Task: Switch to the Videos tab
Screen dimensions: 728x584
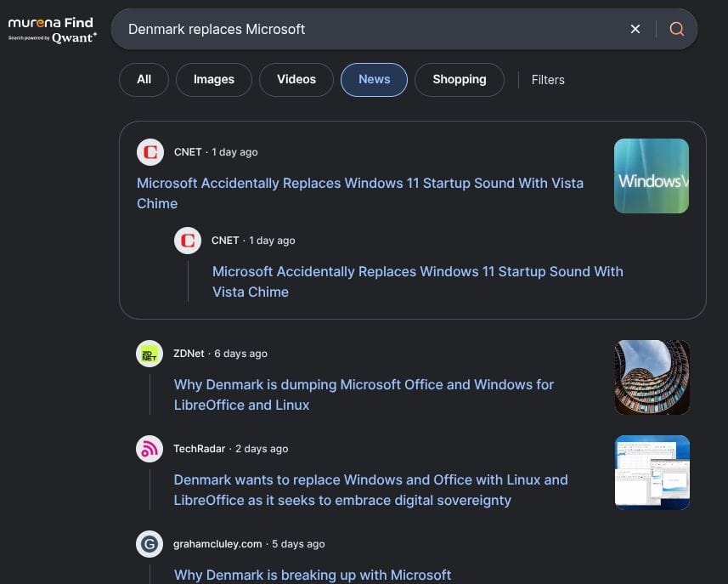Action: coord(296,79)
